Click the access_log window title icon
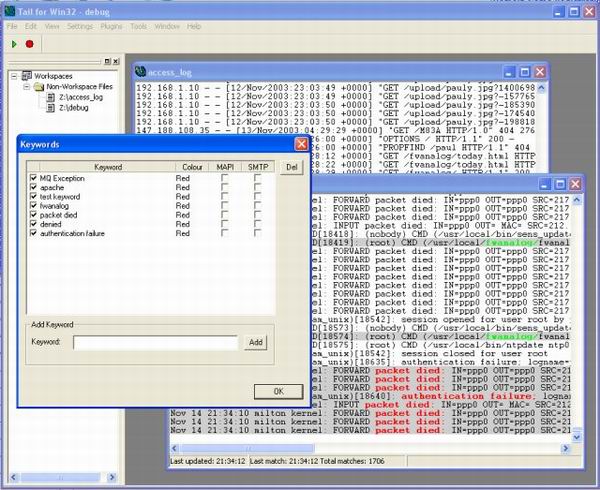The width and height of the screenshot is (600, 490). tap(140, 72)
